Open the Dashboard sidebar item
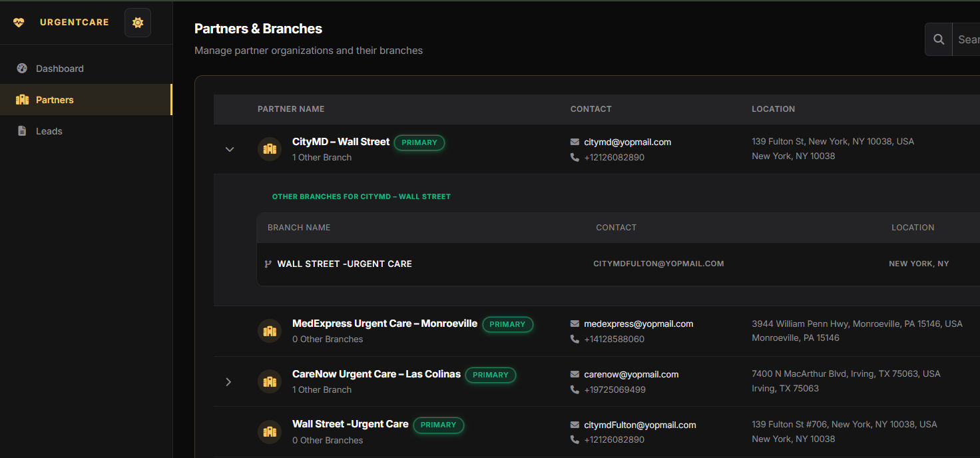This screenshot has width=980, height=458. pyautogui.click(x=59, y=69)
